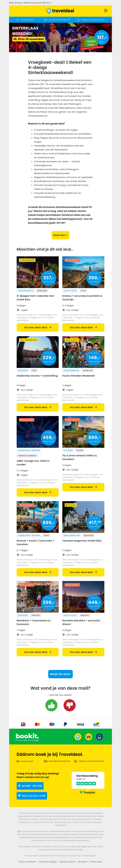
Task: Click the VISA payment icon
Action: pos(80,724)
